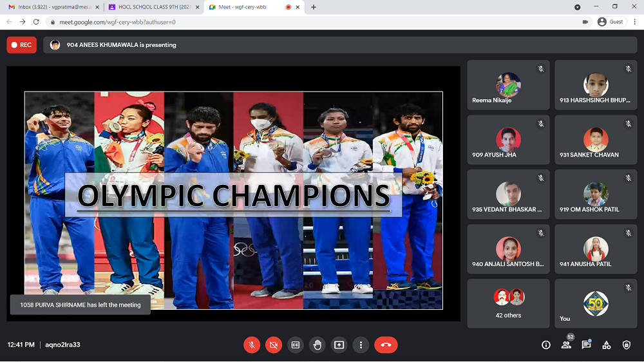Open meeting details info icon

[546, 345]
